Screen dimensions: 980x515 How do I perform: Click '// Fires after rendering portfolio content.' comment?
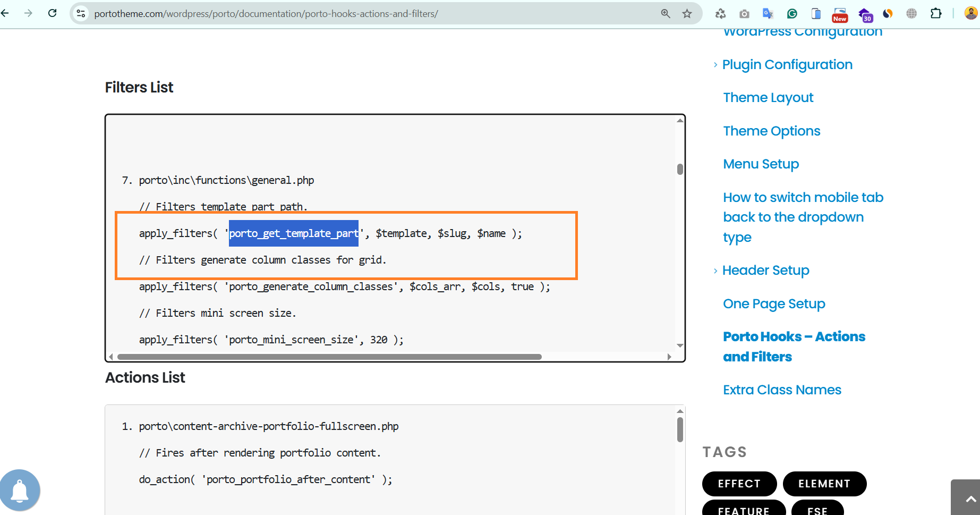pyautogui.click(x=260, y=453)
